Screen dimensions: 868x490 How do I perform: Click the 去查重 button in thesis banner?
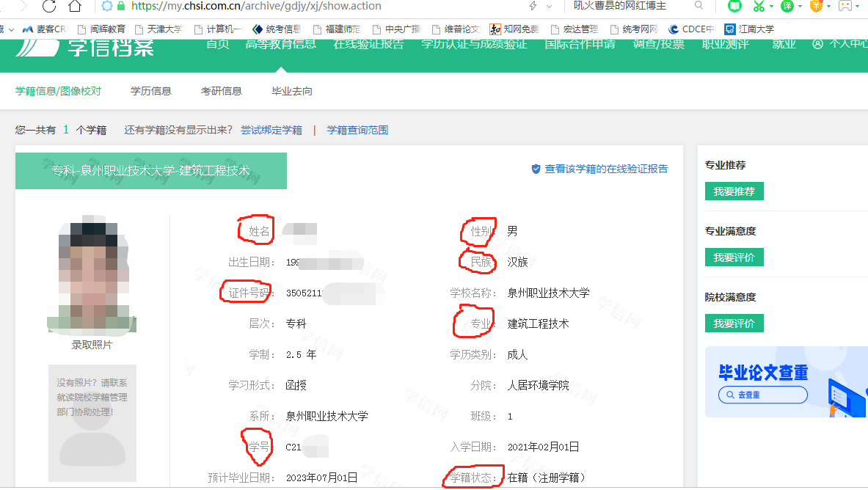[x=762, y=395]
